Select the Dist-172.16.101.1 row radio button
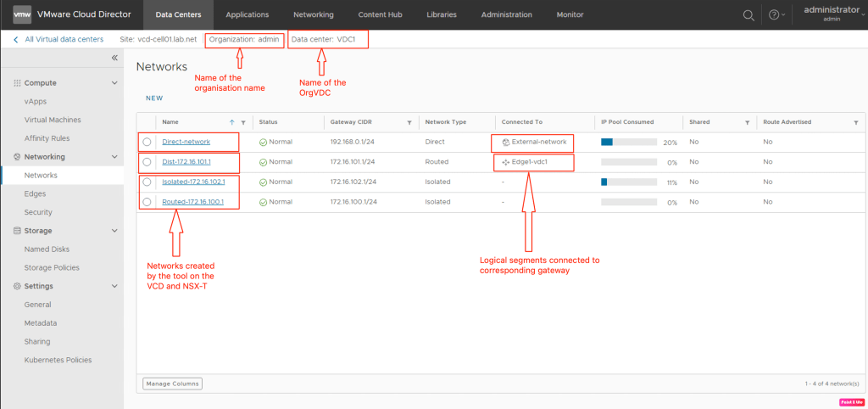868x409 pixels. coord(147,162)
